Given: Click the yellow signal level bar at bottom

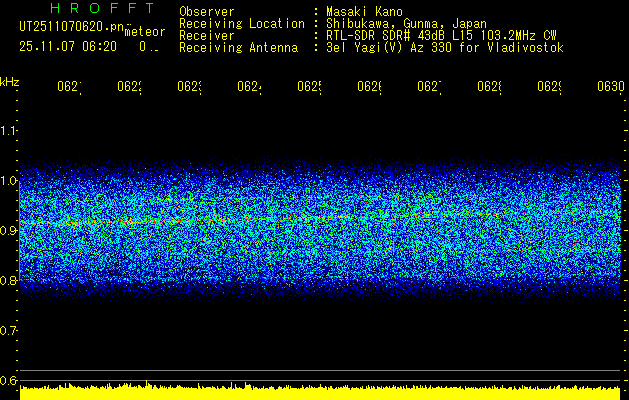Looking at the screenshot, I should click(x=320, y=392).
